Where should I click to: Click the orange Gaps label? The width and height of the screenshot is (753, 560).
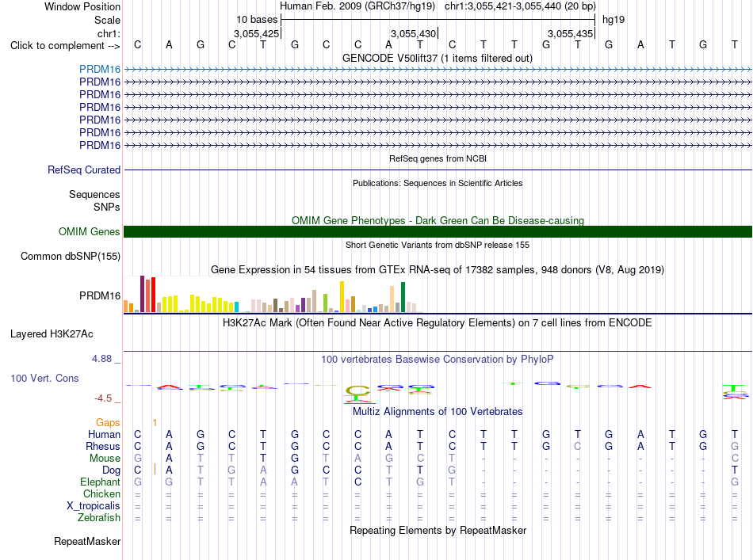108,422
